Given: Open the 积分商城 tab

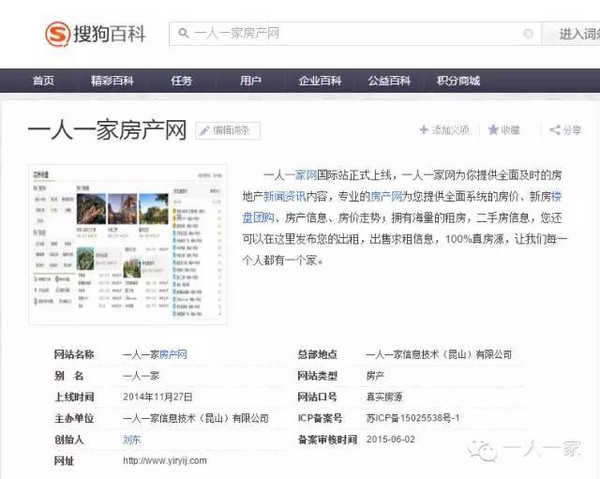Looking at the screenshot, I should click(458, 81).
